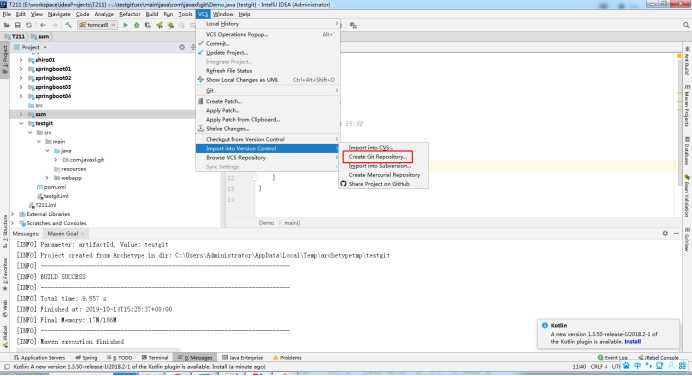Choose Share Project on GitHub
The image size is (692, 376).
coord(383,184)
